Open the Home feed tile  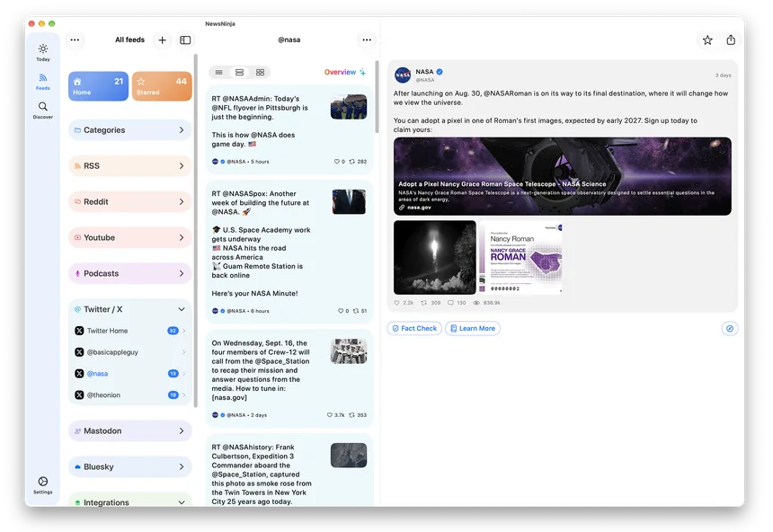coord(98,86)
